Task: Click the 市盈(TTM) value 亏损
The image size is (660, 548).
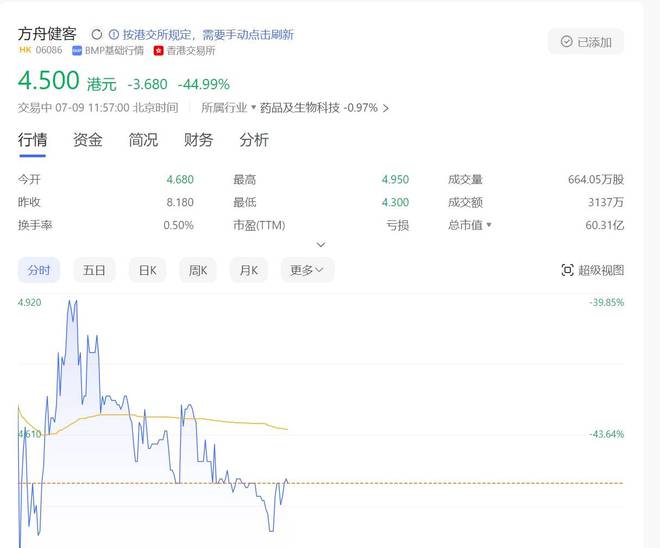Action: (398, 225)
